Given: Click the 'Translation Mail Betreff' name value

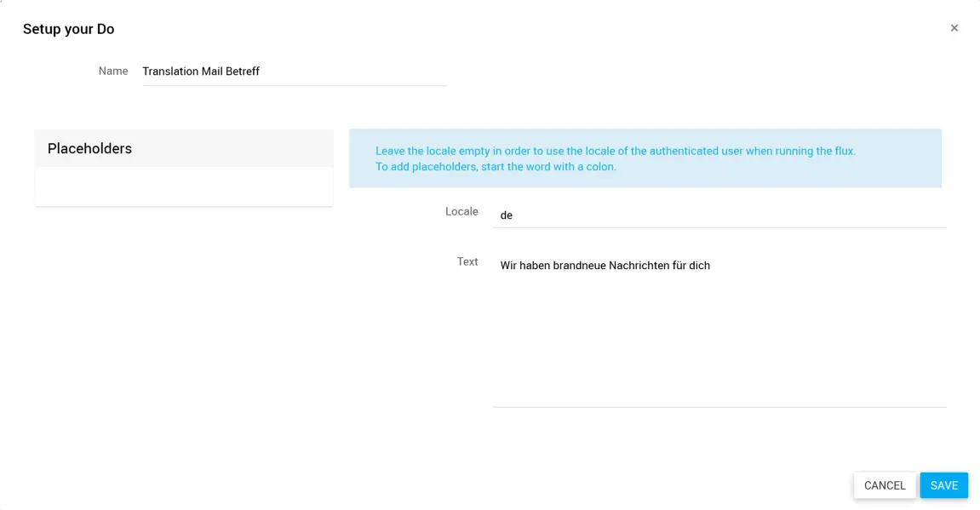Looking at the screenshot, I should click(201, 72).
